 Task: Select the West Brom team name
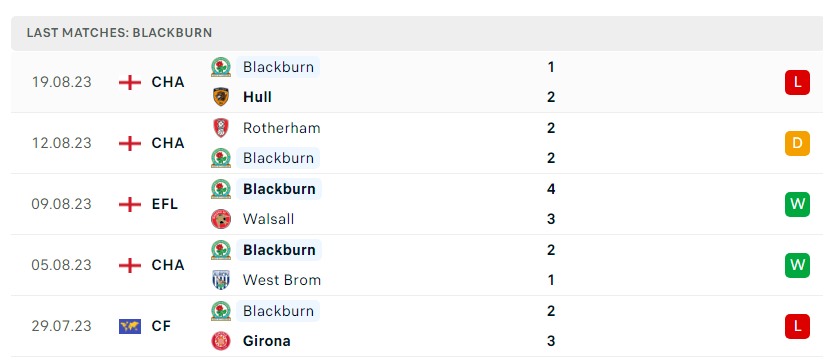tap(282, 280)
